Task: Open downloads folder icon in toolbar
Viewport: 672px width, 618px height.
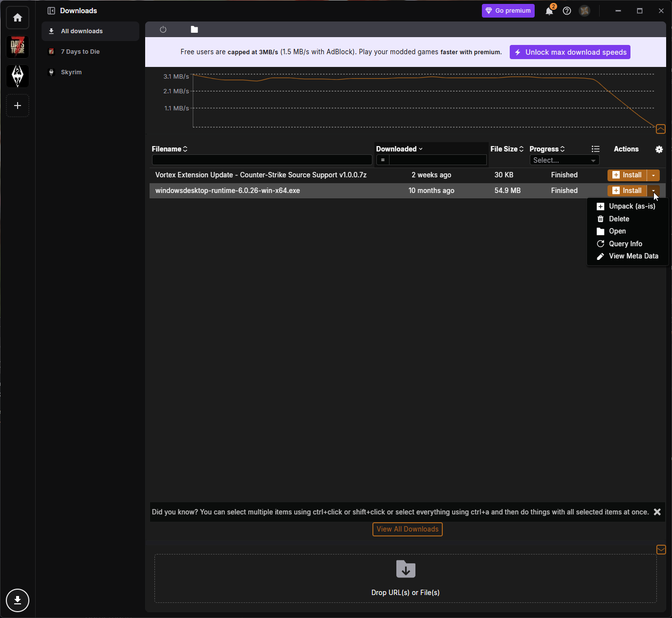Action: [x=195, y=29]
